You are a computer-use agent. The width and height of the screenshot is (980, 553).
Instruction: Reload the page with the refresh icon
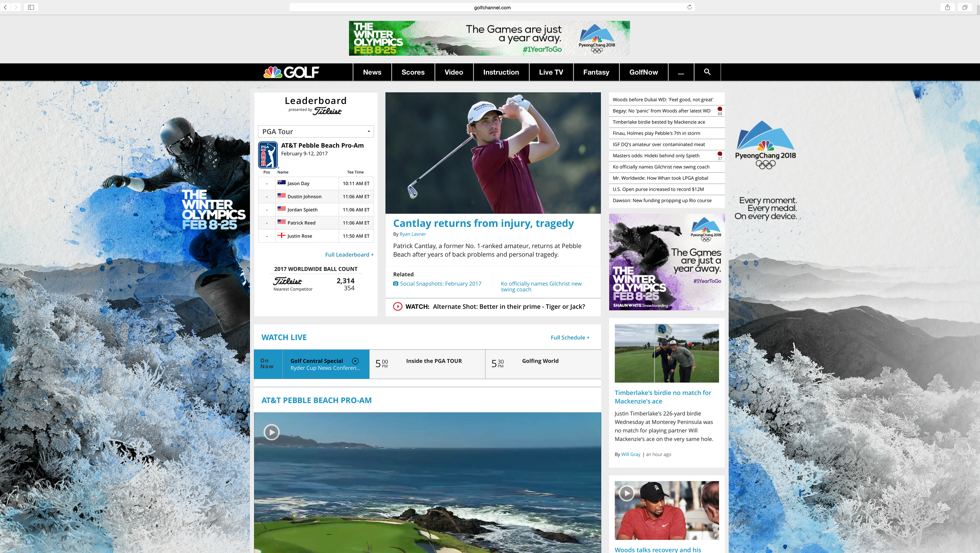689,7
